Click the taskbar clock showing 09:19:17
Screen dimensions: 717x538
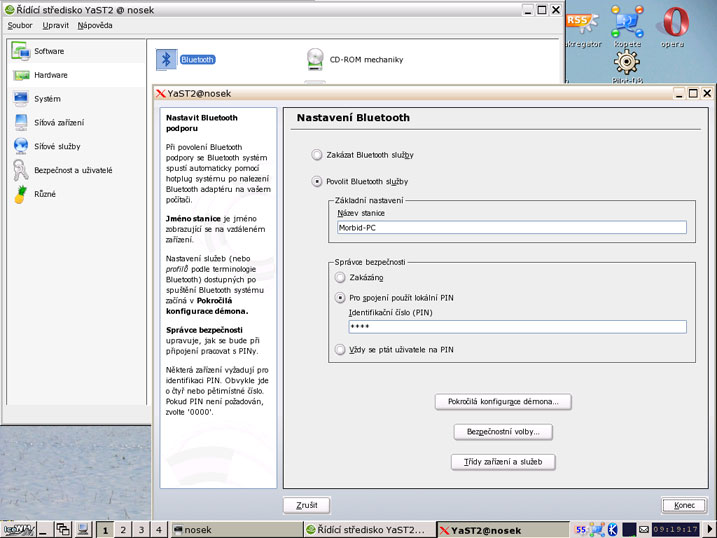675,530
